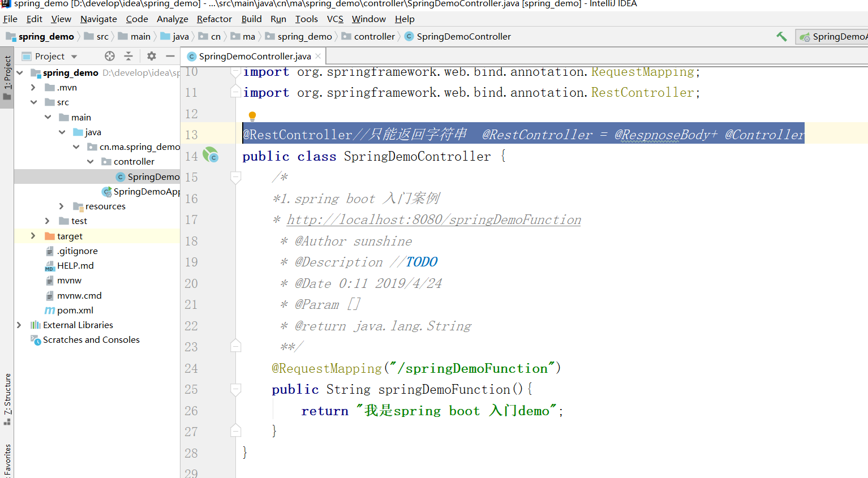Select the pom.xml file
This screenshot has width=868, height=478.
(69, 310)
